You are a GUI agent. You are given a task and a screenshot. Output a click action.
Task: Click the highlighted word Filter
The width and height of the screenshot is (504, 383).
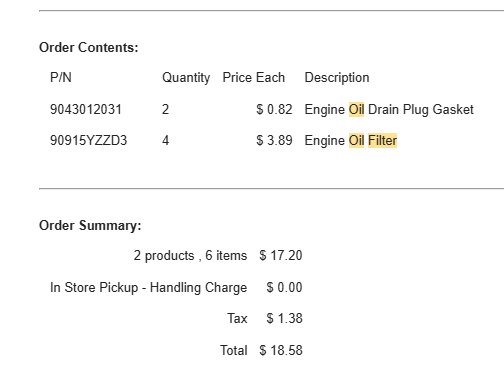(382, 140)
